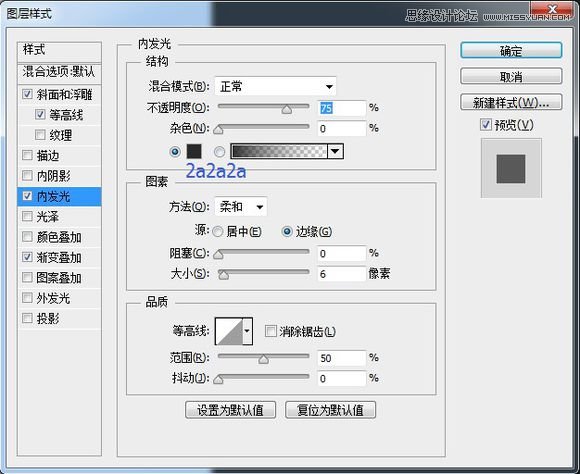Open the 外发光 style settings
Viewport: 580px width, 474px height.
(x=53, y=298)
